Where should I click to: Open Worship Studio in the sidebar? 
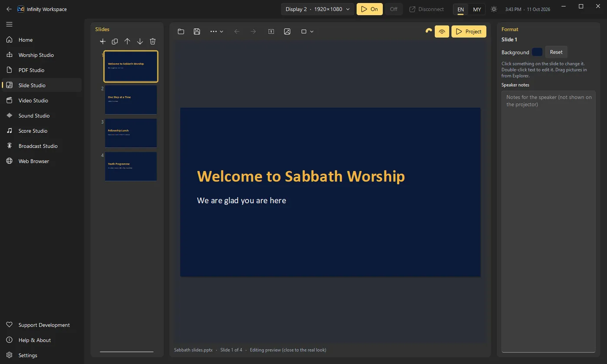pyautogui.click(x=42, y=55)
